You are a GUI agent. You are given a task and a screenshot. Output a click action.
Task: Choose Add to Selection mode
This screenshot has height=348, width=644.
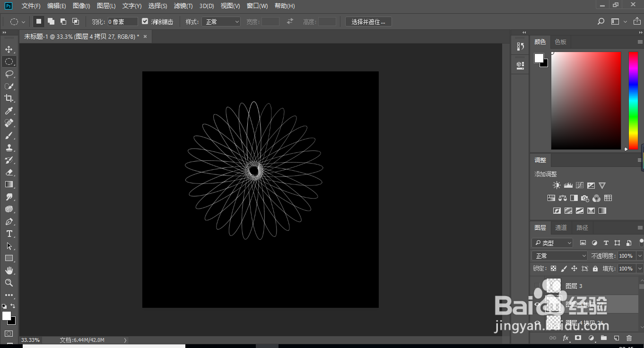coord(51,21)
